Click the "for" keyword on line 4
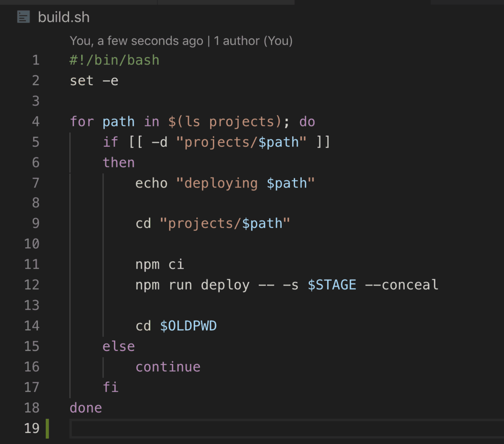504x444 pixels. [x=82, y=122]
